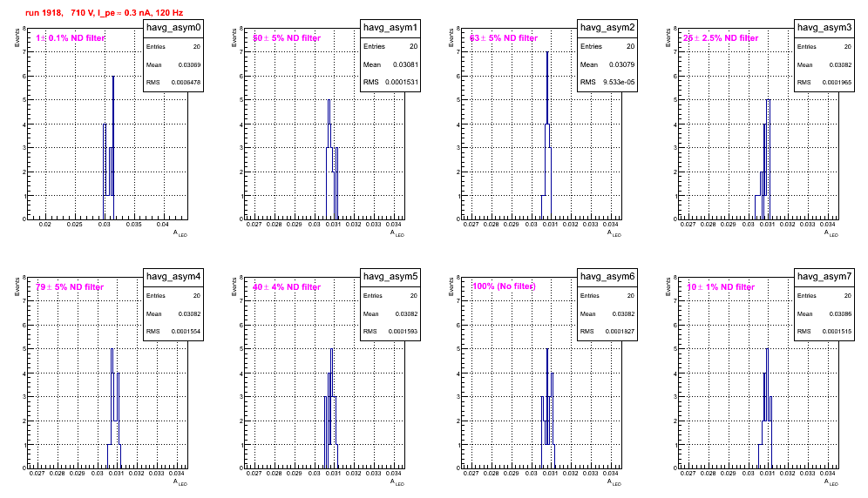Click the Mean value 0.03085 in havg_asym7
868x498 pixels.
(840, 313)
